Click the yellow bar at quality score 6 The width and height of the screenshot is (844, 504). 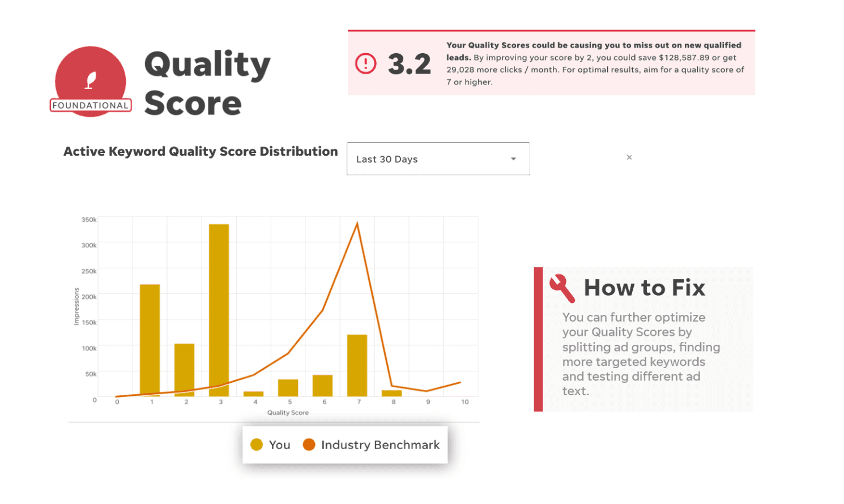click(x=323, y=386)
